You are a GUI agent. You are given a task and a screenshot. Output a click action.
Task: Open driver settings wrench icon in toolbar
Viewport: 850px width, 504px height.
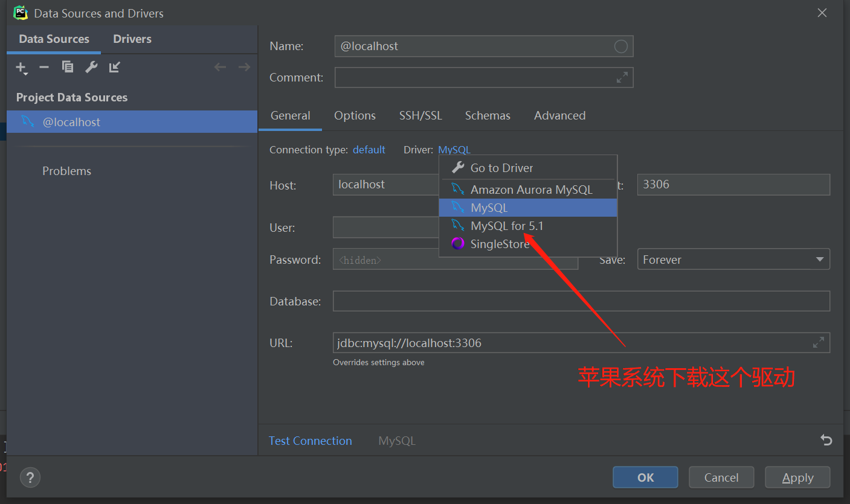[91, 67]
